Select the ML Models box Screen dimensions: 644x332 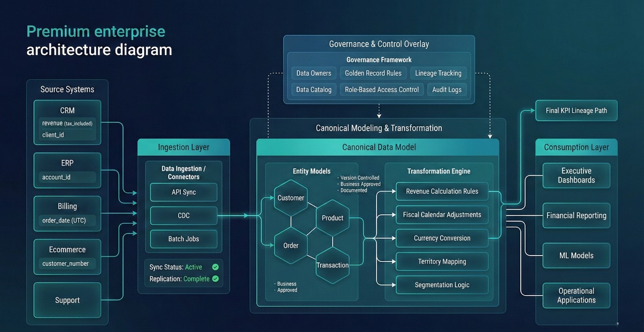(576, 256)
